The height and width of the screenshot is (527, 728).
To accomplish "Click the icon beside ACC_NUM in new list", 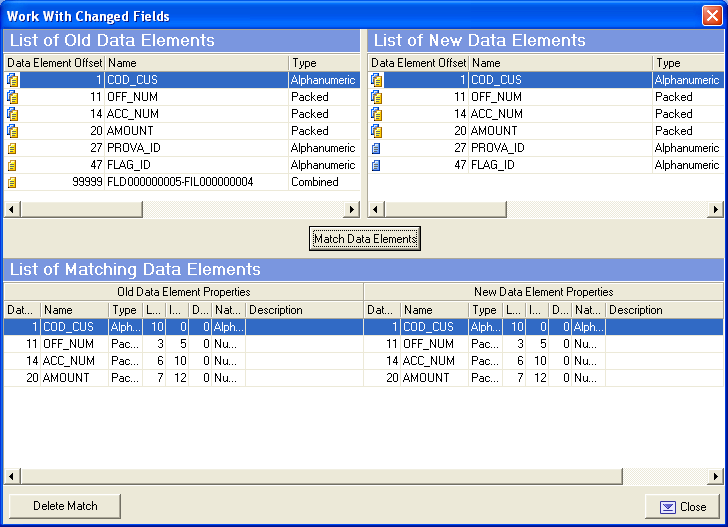I will coord(376,114).
